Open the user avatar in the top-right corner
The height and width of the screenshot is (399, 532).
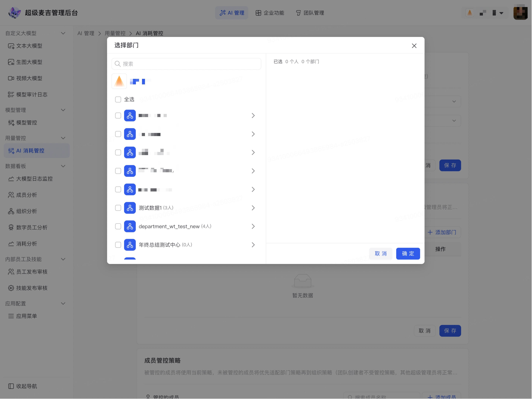point(520,13)
